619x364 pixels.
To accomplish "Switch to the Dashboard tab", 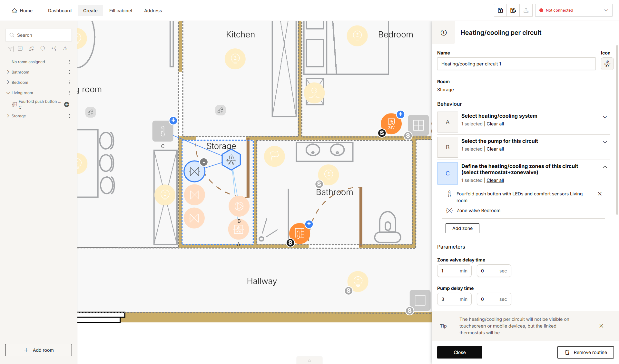I will click(x=60, y=11).
